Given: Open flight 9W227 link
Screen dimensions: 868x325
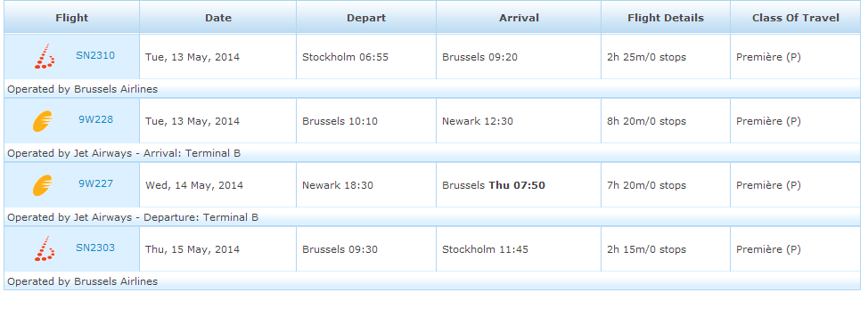Looking at the screenshot, I should tap(95, 183).
